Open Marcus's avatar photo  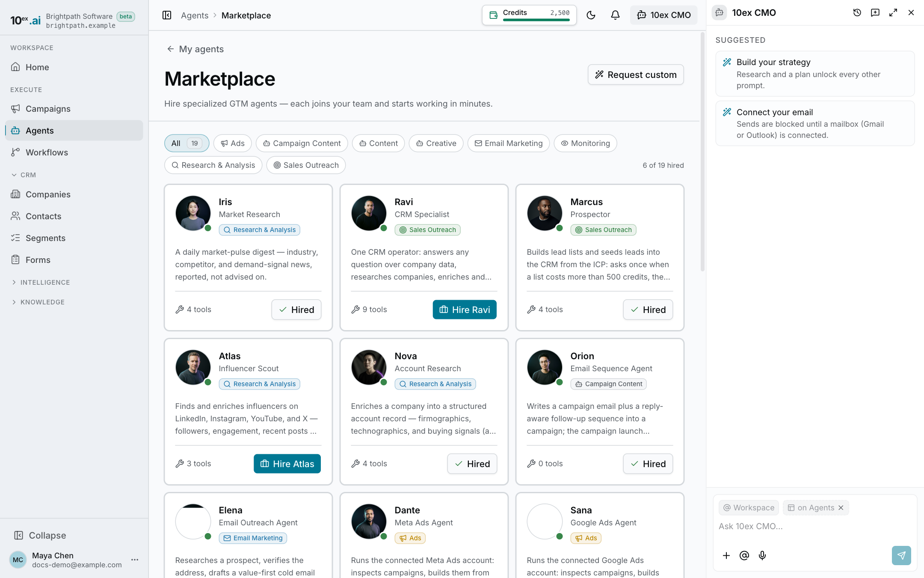(545, 213)
